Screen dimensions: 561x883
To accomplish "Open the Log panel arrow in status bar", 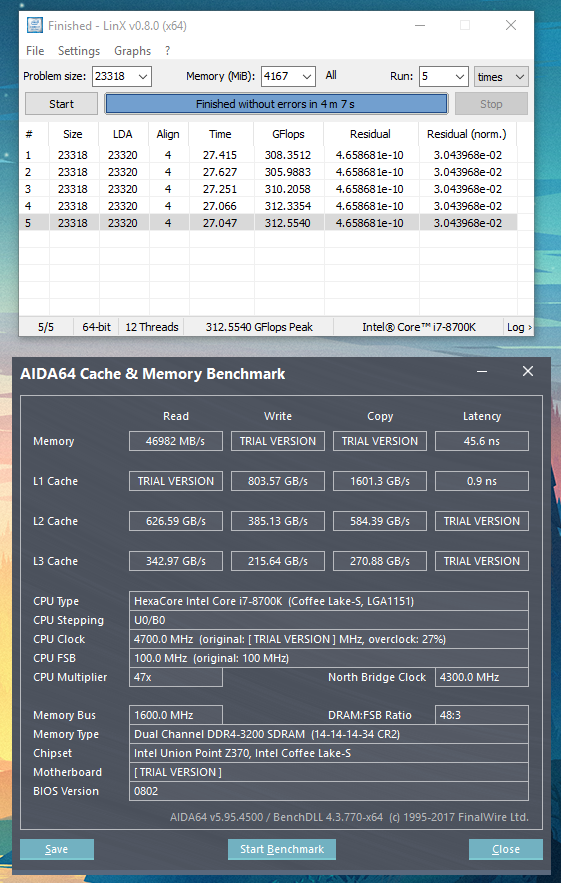I will point(519,327).
